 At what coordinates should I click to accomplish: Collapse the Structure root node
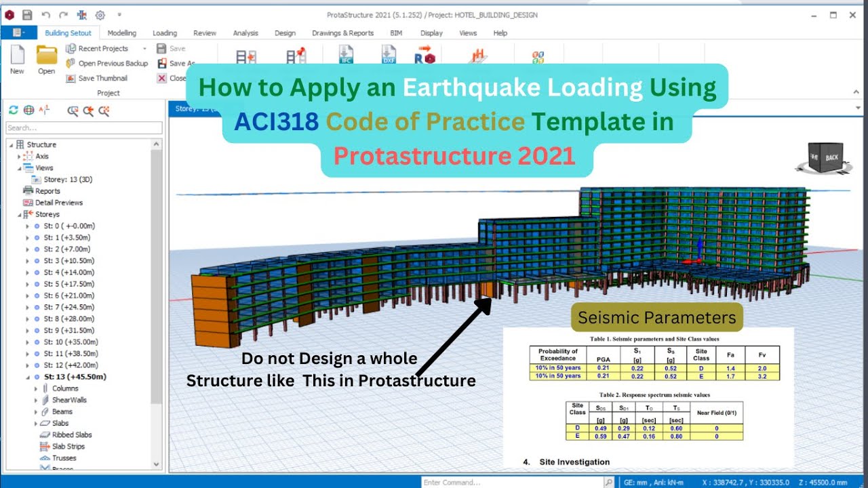pyautogui.click(x=11, y=145)
